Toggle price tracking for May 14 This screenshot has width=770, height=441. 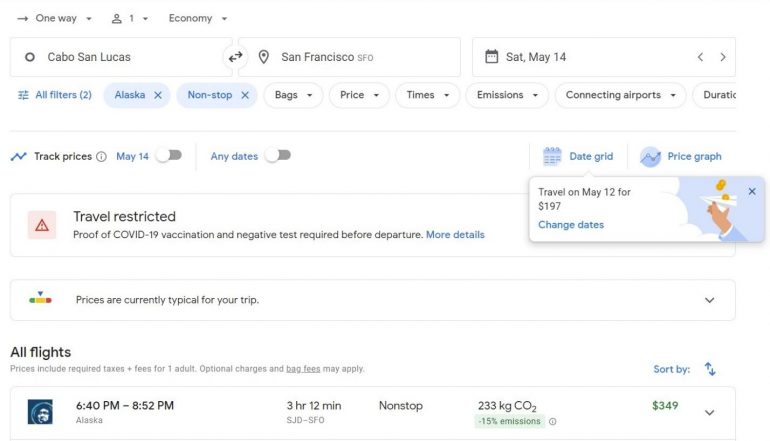click(168, 156)
